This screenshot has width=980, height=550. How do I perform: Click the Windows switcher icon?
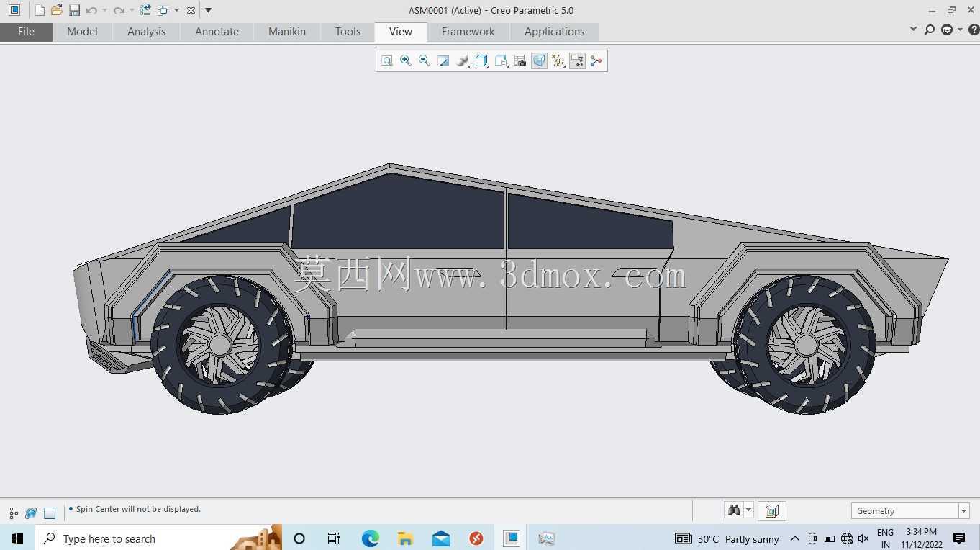163,10
